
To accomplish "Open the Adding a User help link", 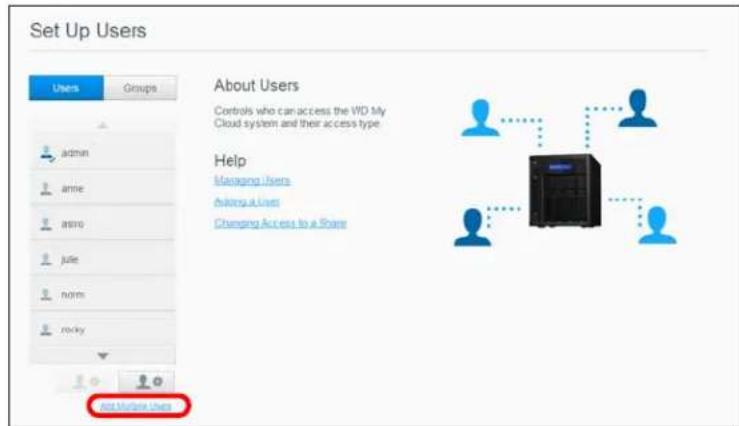I will click(246, 202).
